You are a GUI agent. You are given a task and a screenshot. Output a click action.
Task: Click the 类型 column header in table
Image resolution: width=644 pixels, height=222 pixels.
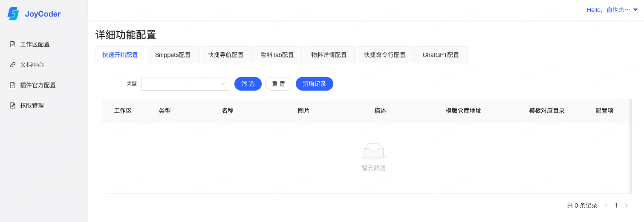click(165, 111)
